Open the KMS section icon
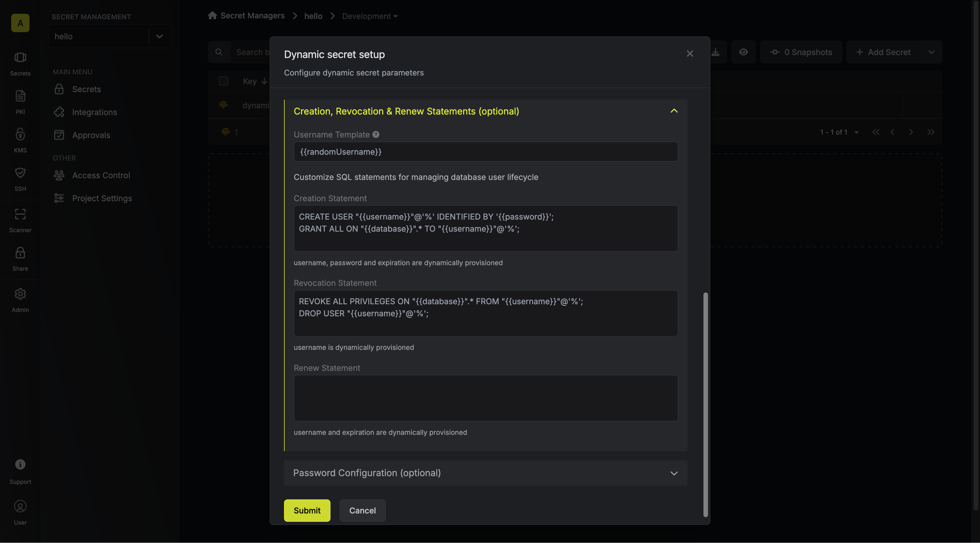Image resolution: width=980 pixels, height=543 pixels. click(20, 134)
